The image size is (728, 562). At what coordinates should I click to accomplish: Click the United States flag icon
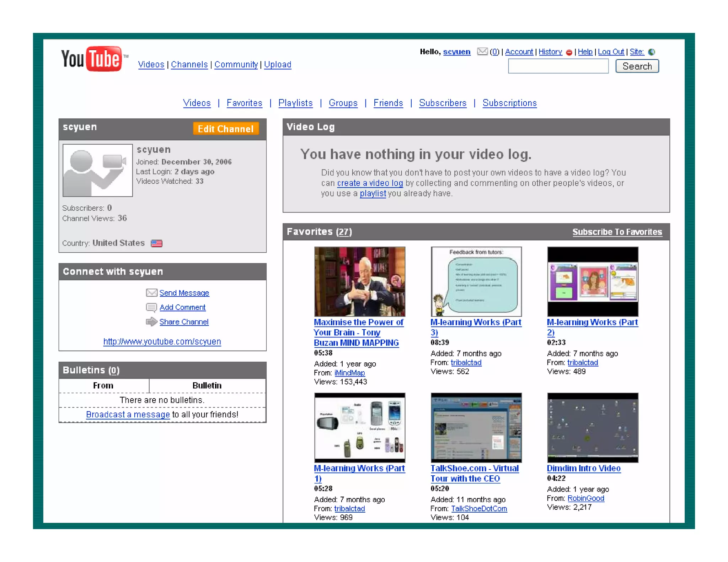[156, 243]
